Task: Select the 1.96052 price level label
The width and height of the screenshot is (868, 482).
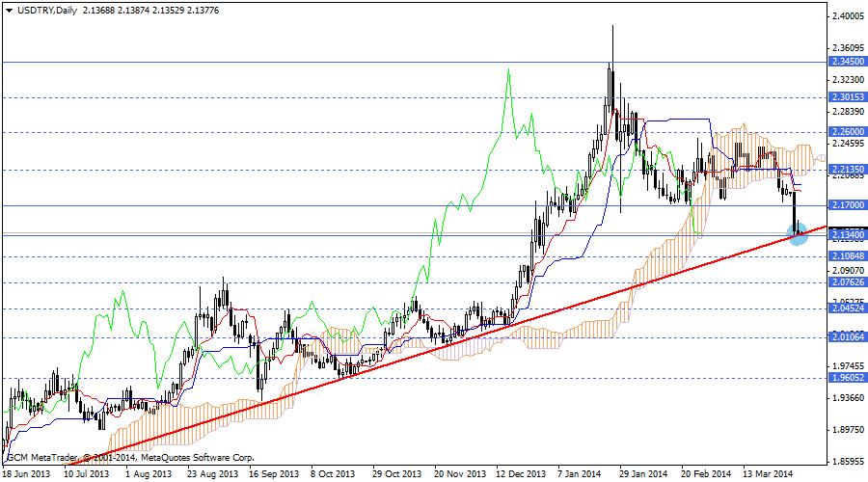Action: (x=848, y=378)
